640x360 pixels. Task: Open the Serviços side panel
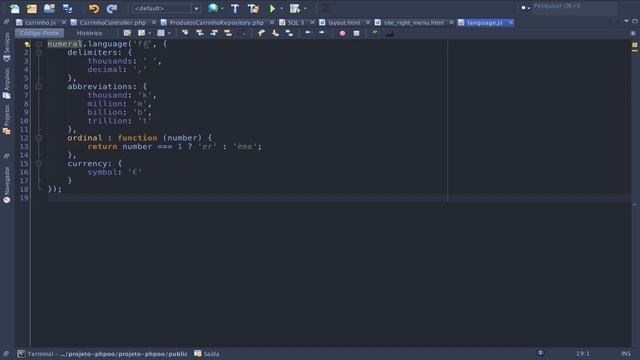[x=7, y=47]
